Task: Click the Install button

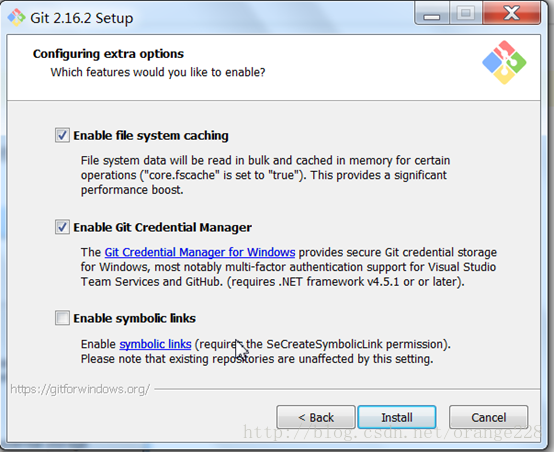Action: coord(397,417)
